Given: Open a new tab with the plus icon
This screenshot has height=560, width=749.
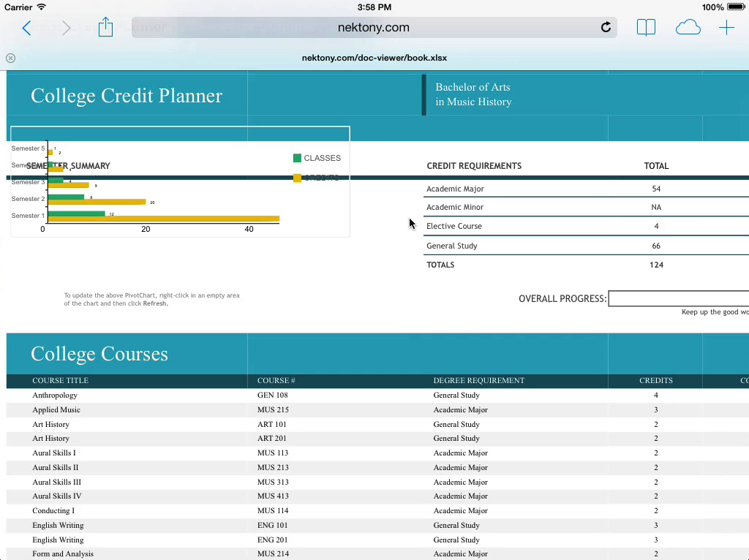Looking at the screenshot, I should click(726, 27).
